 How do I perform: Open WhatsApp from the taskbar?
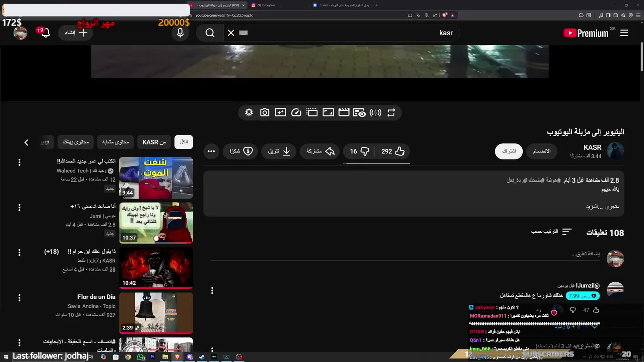pos(140,357)
